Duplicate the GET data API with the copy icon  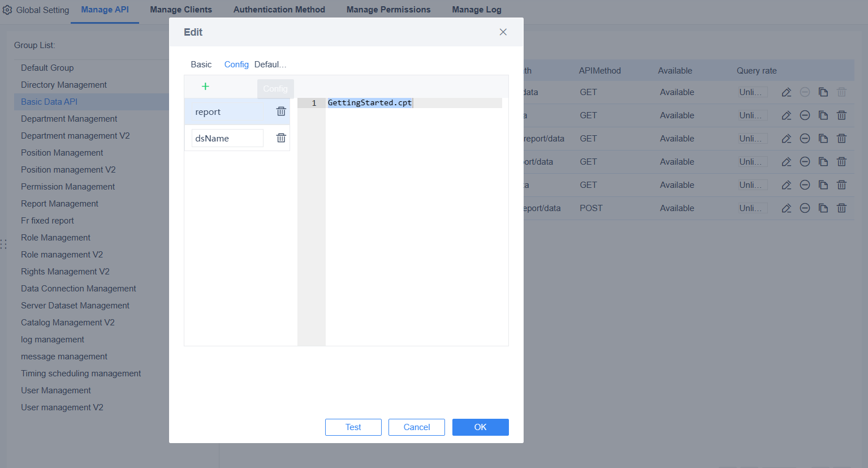(x=823, y=92)
